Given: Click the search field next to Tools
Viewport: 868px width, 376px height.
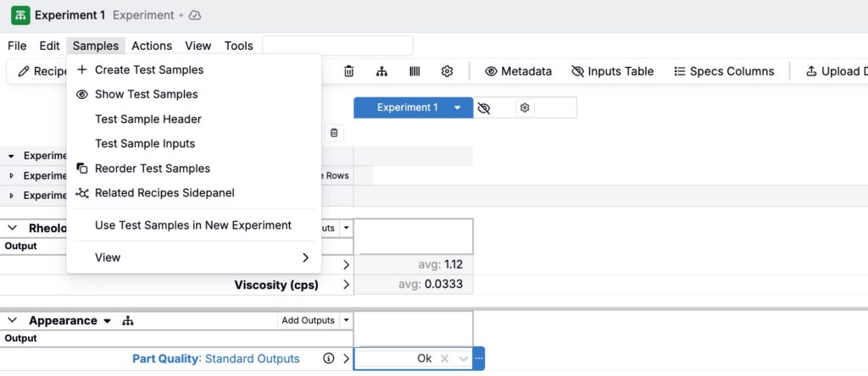Looking at the screenshot, I should pos(337,46).
